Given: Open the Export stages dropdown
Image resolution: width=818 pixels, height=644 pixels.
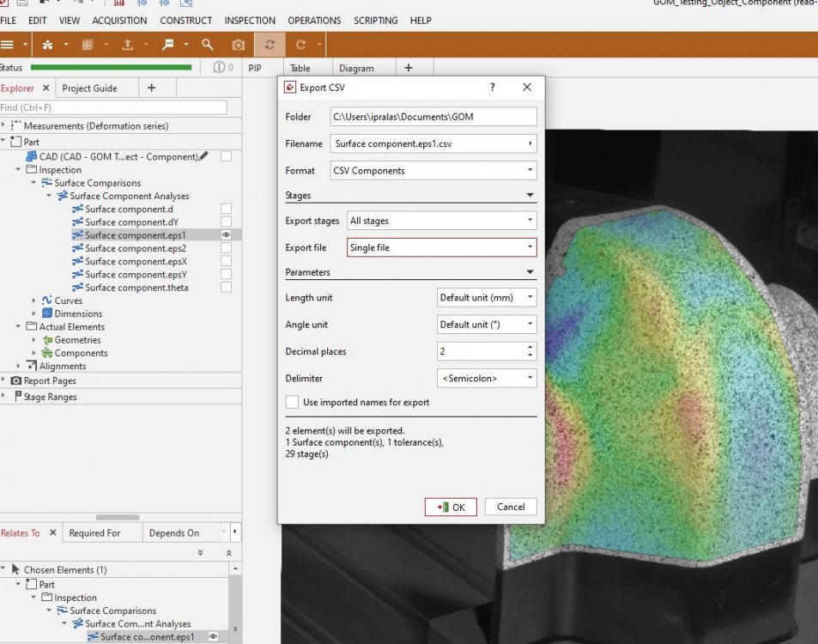Looking at the screenshot, I should [442, 221].
